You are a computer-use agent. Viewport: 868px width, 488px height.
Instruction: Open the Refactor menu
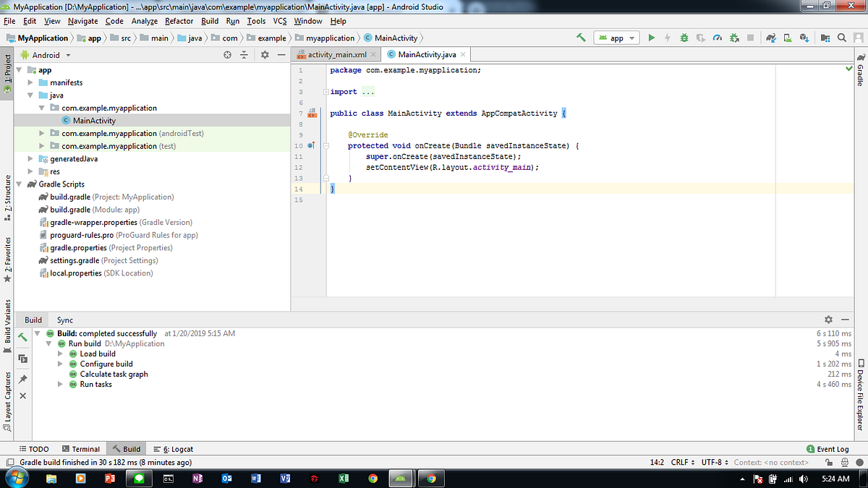(179, 21)
